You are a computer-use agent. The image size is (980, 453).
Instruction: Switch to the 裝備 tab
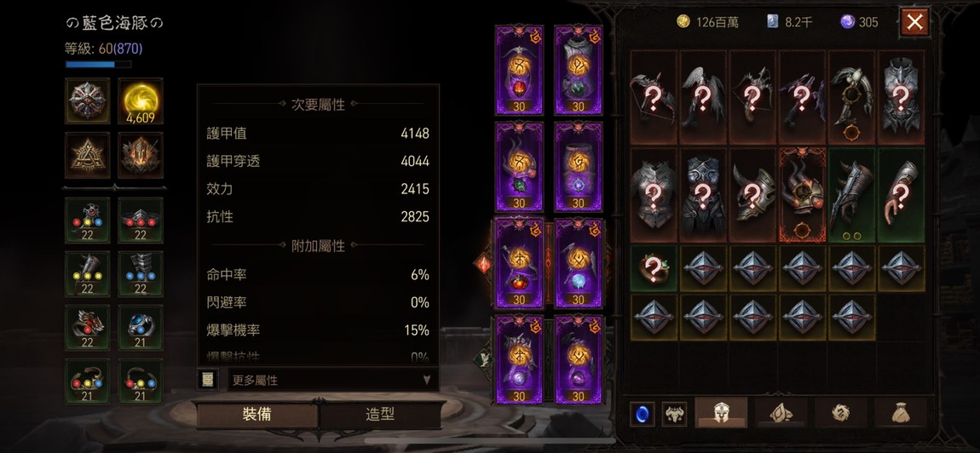point(257,415)
